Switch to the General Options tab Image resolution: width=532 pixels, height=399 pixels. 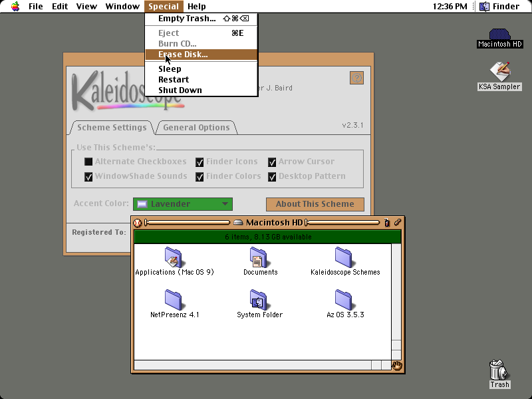click(x=196, y=128)
